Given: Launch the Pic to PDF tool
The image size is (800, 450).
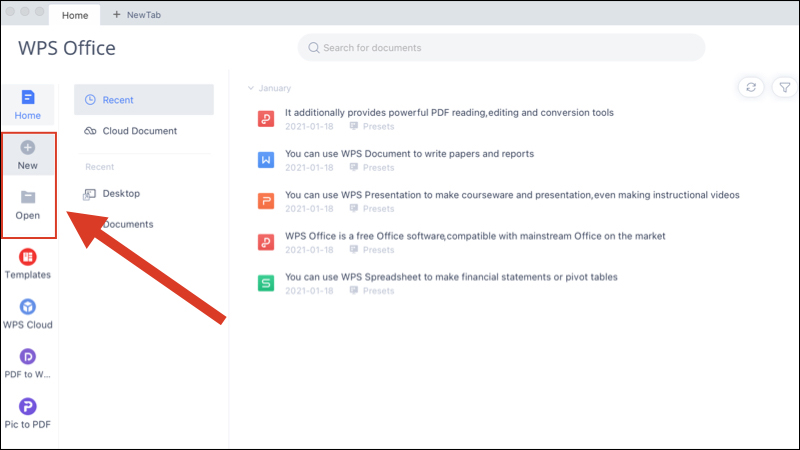Looking at the screenshot, I should pos(28,413).
